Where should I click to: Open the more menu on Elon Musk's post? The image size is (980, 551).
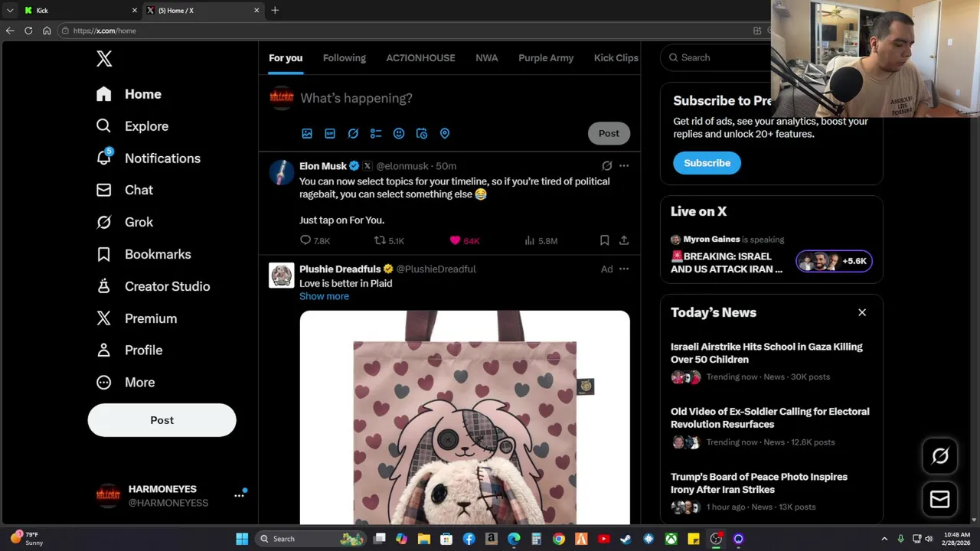[624, 165]
